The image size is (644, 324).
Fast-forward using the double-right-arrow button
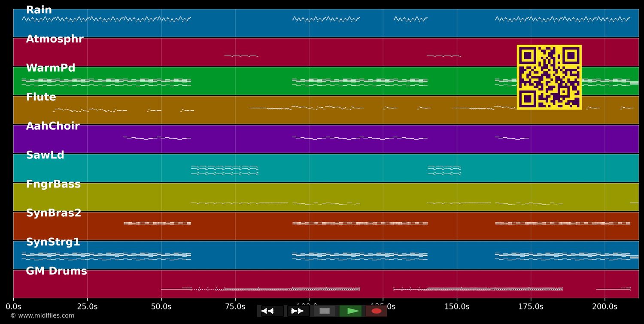(298, 311)
